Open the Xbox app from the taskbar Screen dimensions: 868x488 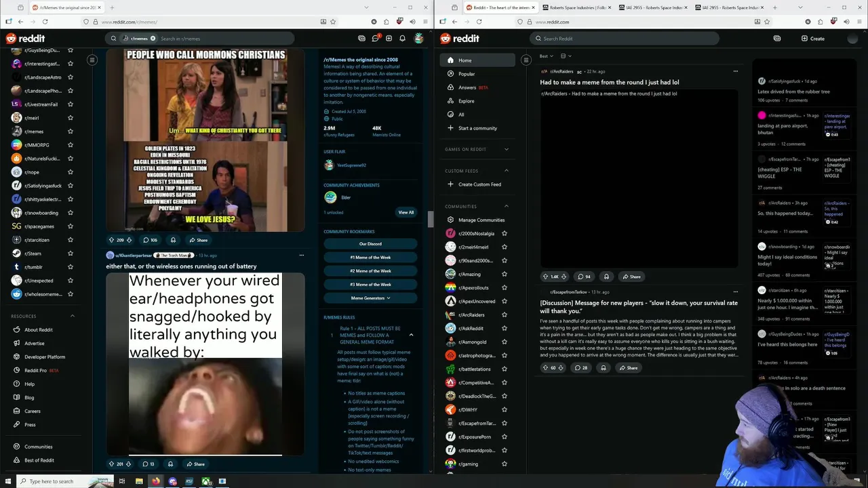pyautogui.click(x=205, y=481)
